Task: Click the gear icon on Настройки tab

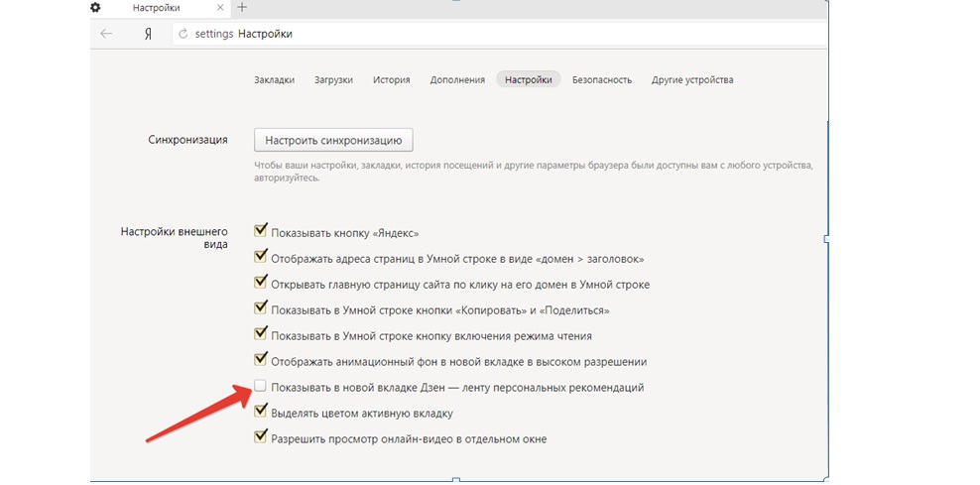Action: pyautogui.click(x=95, y=8)
